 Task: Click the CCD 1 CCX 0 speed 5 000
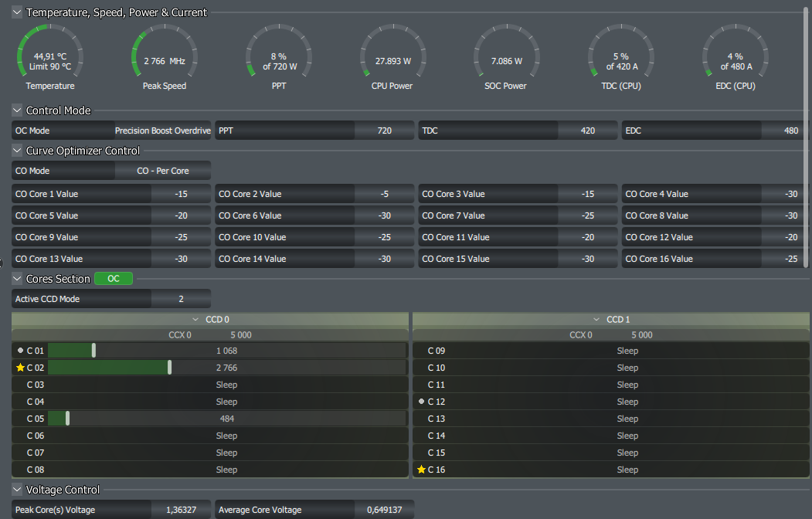tap(641, 334)
